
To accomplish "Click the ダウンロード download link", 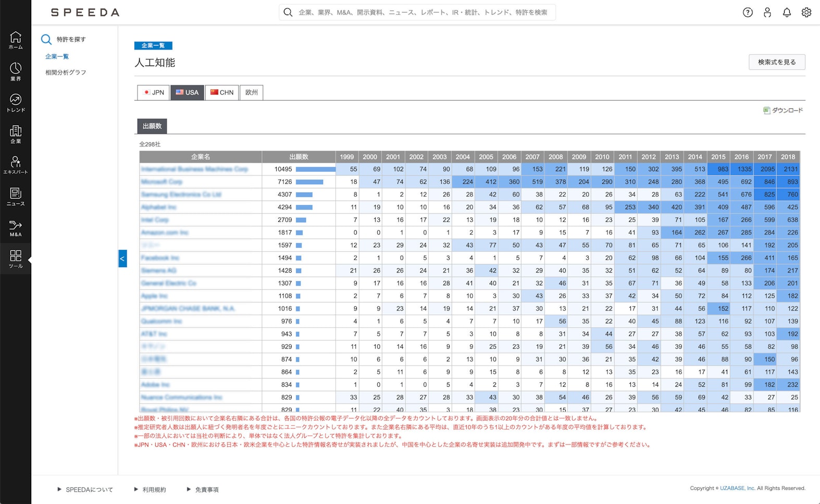I will click(783, 110).
